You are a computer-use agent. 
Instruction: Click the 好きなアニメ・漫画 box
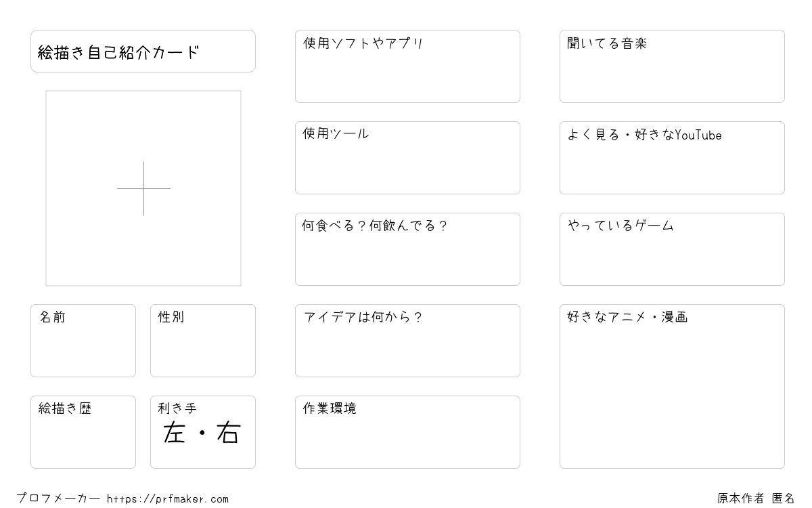coord(672,386)
